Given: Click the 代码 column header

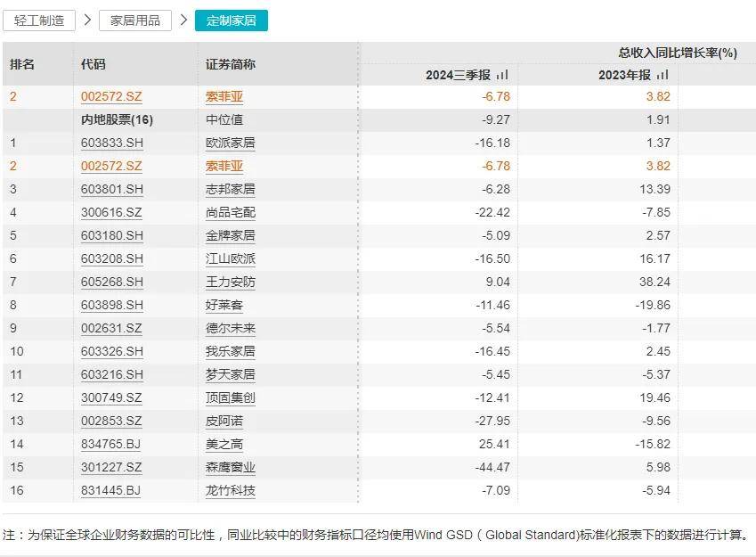Looking at the screenshot, I should [93, 64].
